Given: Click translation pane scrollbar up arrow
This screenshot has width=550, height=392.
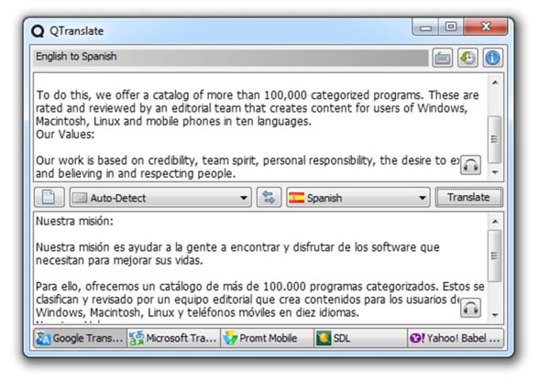Looking at the screenshot, I should (x=495, y=222).
